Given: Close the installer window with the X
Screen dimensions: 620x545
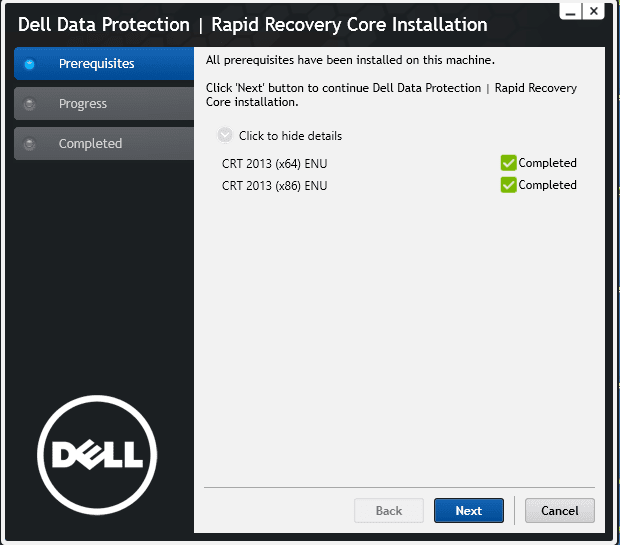Looking at the screenshot, I should pyautogui.click(x=595, y=11).
